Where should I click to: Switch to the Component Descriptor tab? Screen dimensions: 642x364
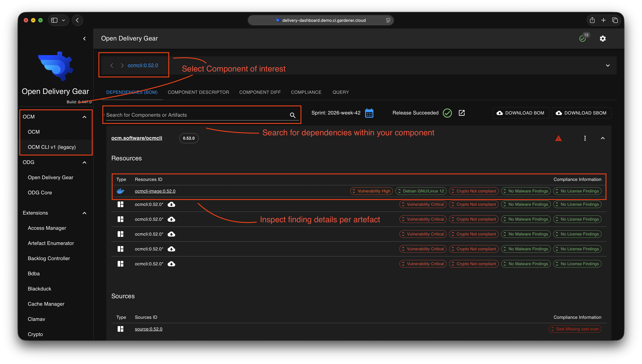click(x=198, y=92)
